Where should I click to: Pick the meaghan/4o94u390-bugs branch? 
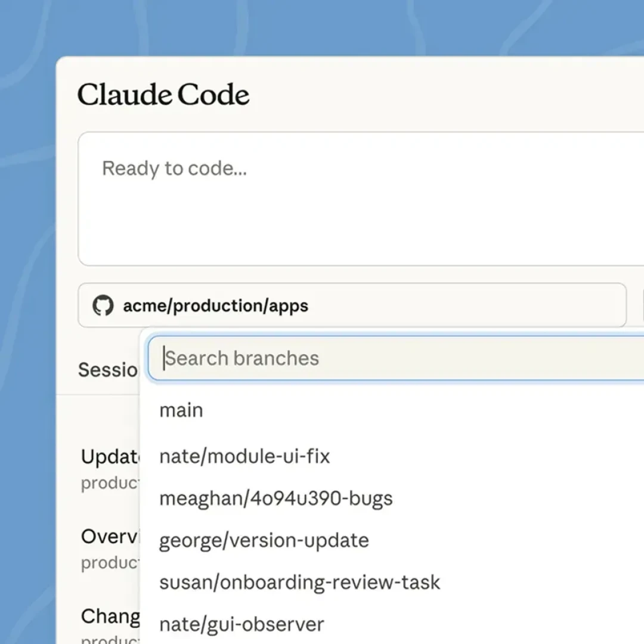point(276,499)
